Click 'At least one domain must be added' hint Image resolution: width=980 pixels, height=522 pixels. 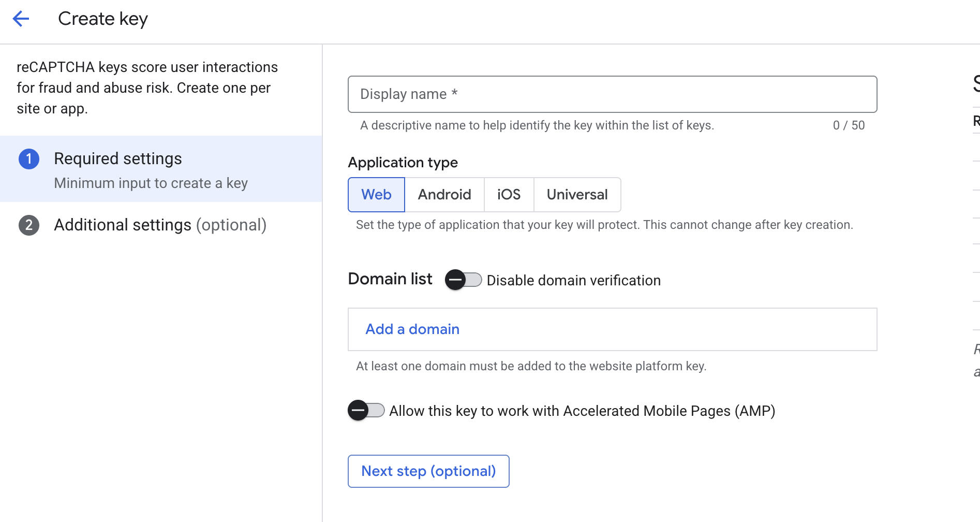(531, 366)
